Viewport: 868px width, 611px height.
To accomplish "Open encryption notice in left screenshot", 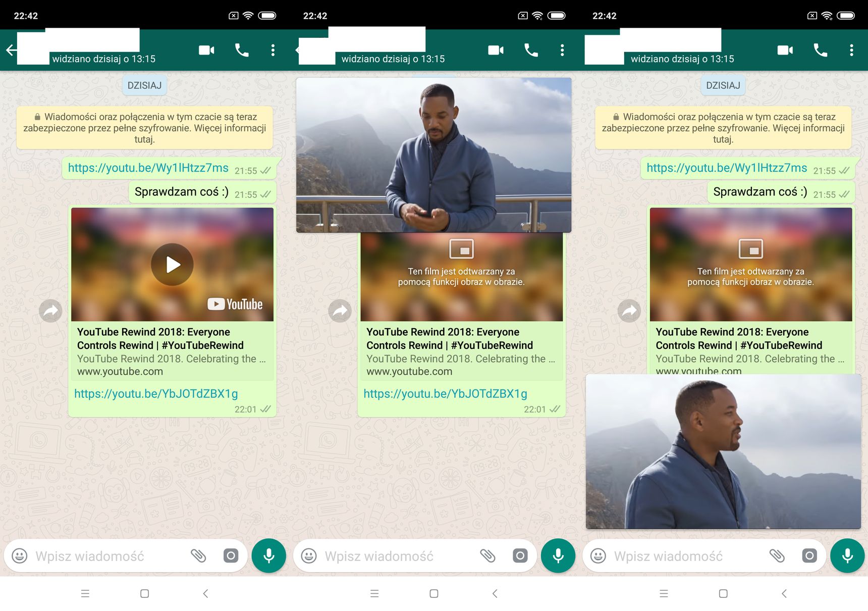I will 144,128.
